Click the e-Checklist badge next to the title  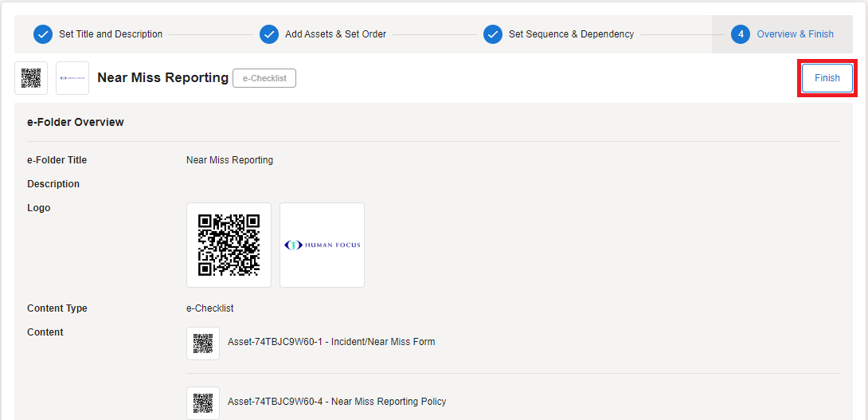264,78
